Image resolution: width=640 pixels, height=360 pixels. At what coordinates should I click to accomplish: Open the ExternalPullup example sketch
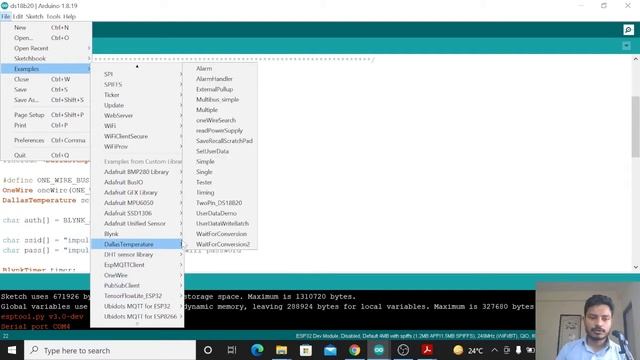tap(220, 89)
